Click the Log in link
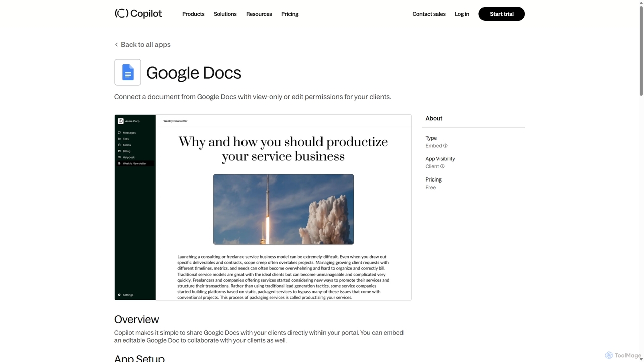The width and height of the screenshot is (644, 362). click(x=462, y=14)
